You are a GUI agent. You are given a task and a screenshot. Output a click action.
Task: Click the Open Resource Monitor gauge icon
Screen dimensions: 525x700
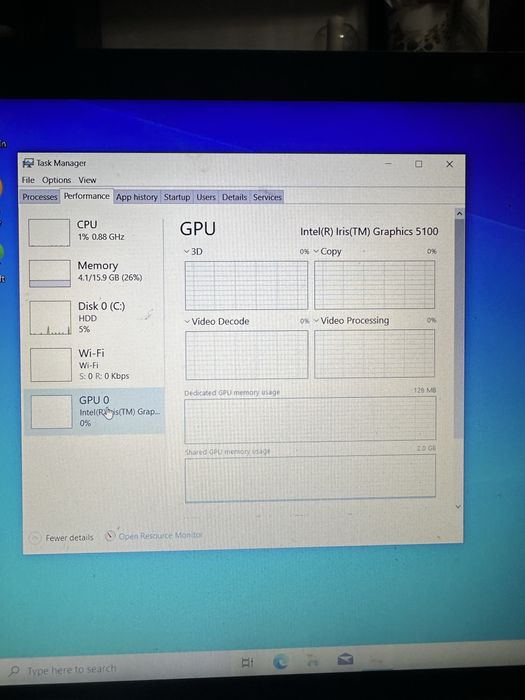[110, 535]
